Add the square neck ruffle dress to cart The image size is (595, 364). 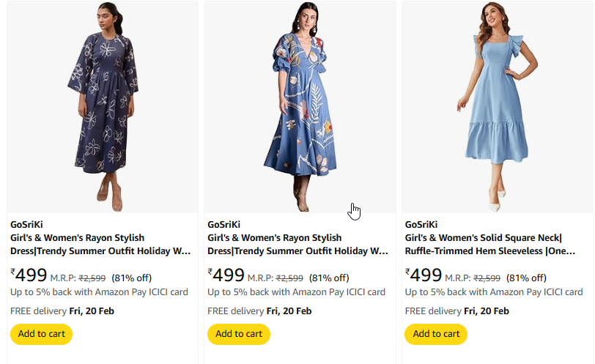pyautogui.click(x=435, y=334)
